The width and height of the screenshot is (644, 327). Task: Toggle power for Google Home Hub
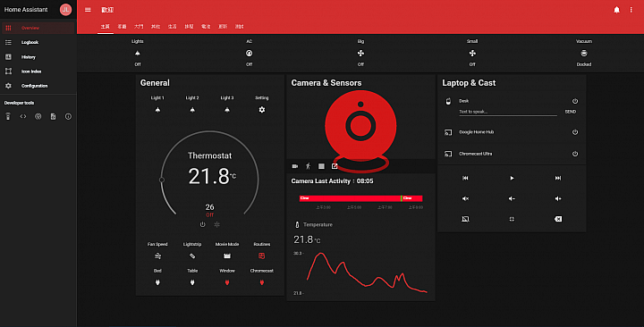575,132
